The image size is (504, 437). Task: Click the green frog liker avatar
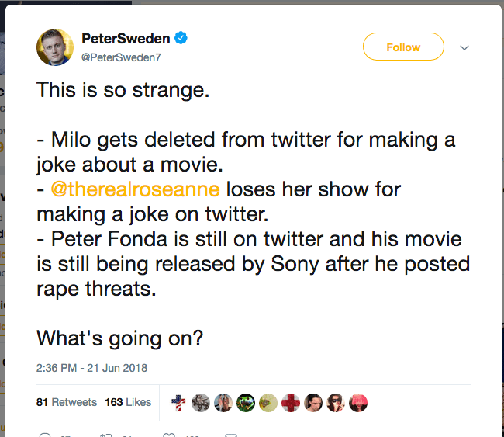[246, 403]
